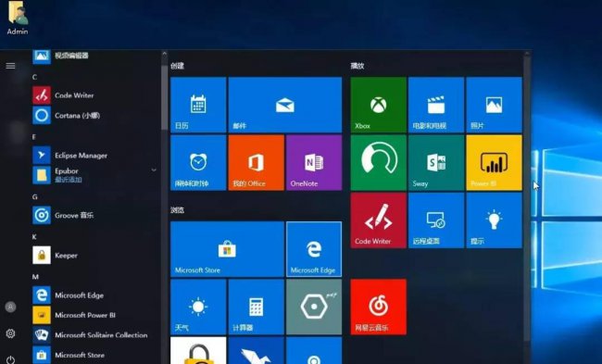Screen dimensions: 602x364
Task: Open the gray hexagon tile
Action: (x=314, y=307)
